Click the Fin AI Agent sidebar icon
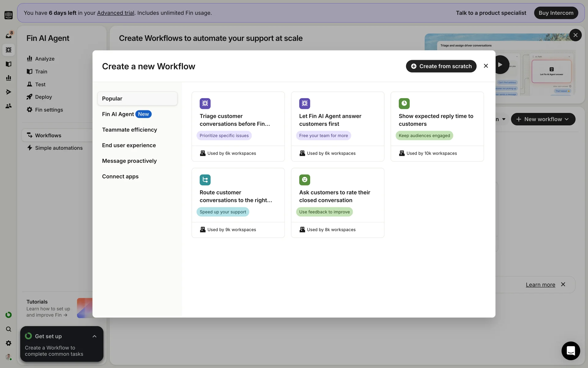 pos(9,50)
